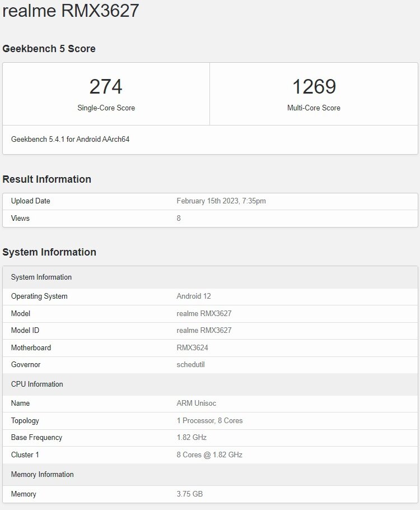Select the single-core score value 274
Screen dimensions: 420x510
coord(106,86)
